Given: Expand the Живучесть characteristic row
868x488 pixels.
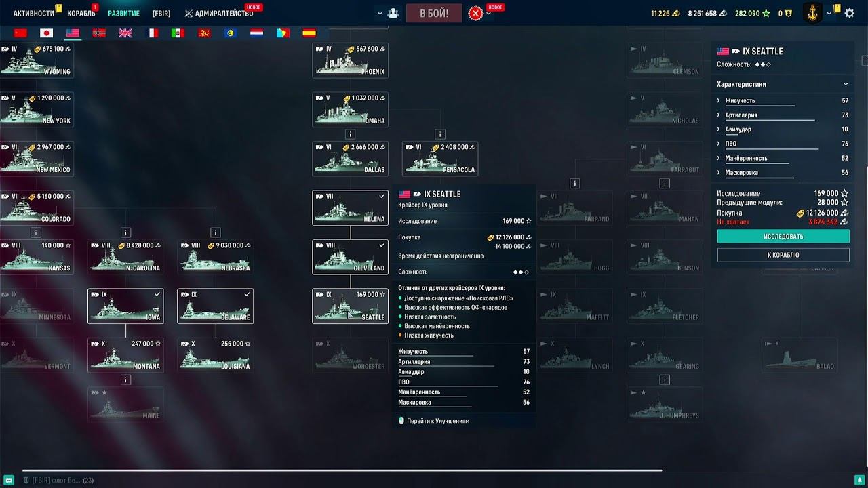Looking at the screenshot, I should tap(783, 101).
